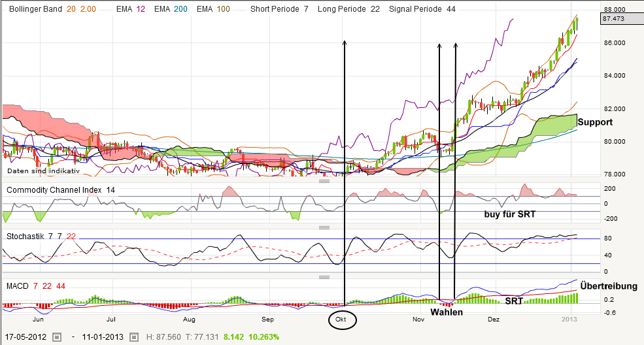Click the red 44 value in the MACD title
Viewport: 644px width, 345px height.
tap(61, 286)
